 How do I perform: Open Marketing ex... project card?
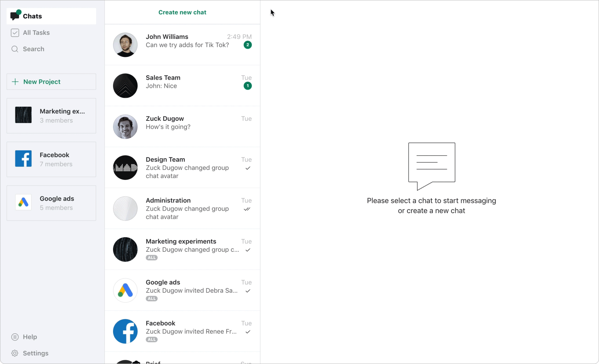(51, 116)
